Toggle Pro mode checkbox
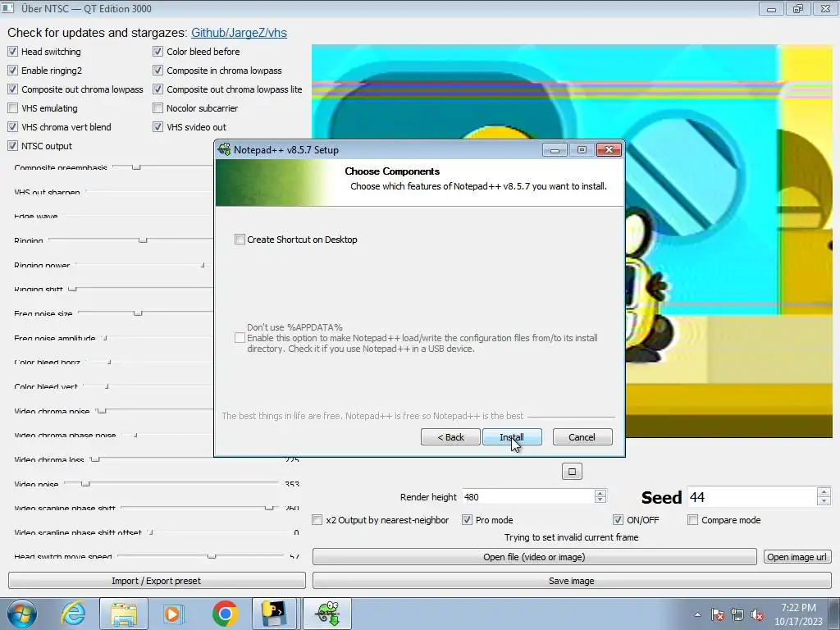Viewport: 840px width, 630px height. click(x=467, y=519)
